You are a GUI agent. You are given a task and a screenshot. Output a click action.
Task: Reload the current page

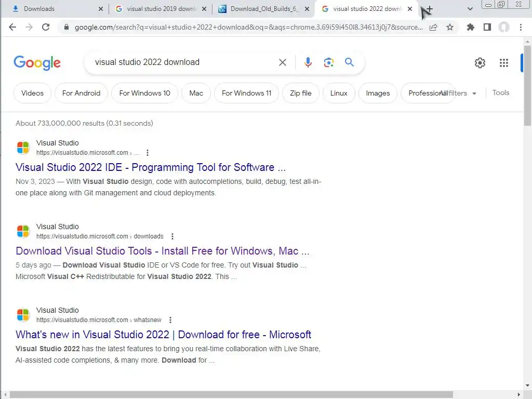[x=46, y=27]
